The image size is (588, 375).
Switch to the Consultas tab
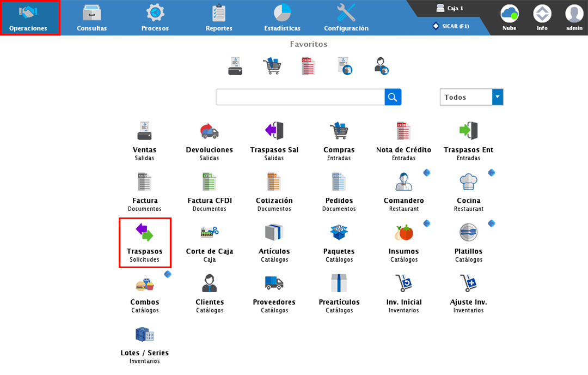tap(91, 18)
